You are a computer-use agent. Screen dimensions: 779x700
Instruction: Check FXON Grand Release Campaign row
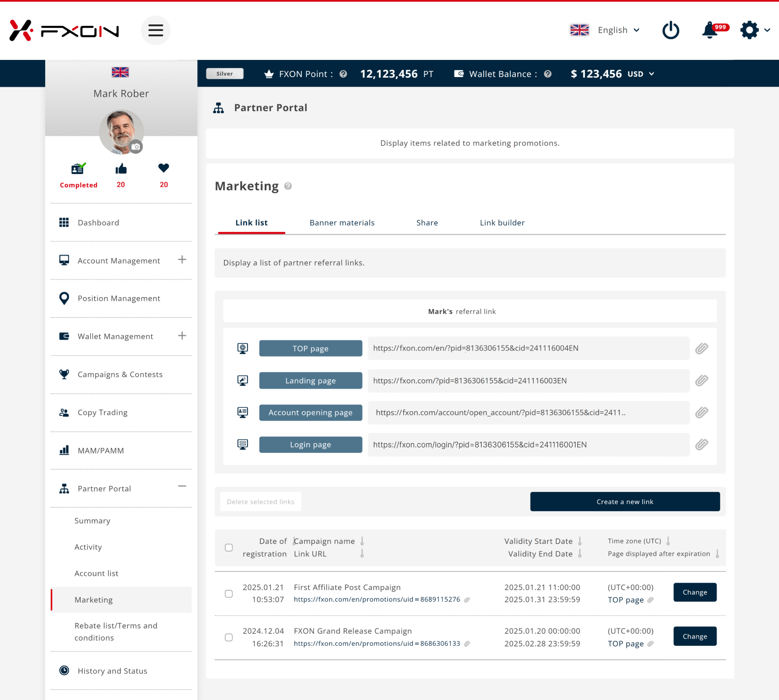click(229, 638)
